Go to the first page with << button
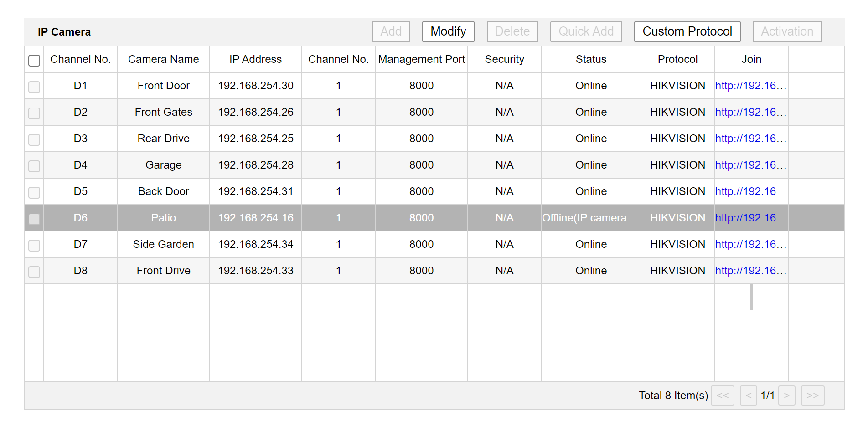Viewport: 868px width, 442px height. [x=722, y=396]
